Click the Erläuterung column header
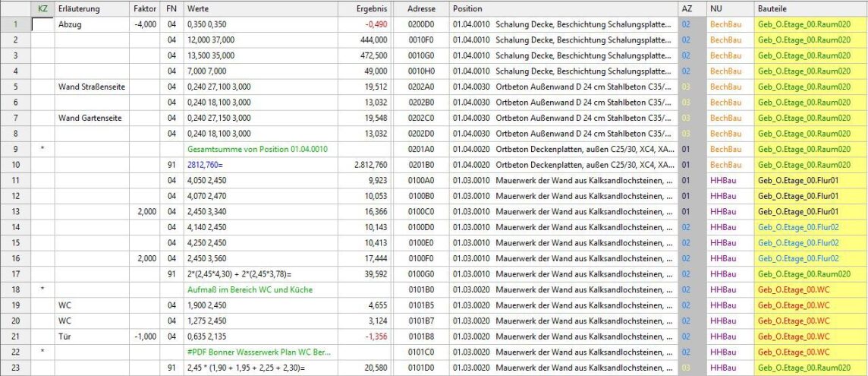The height and width of the screenshot is (376, 868). 92,9
